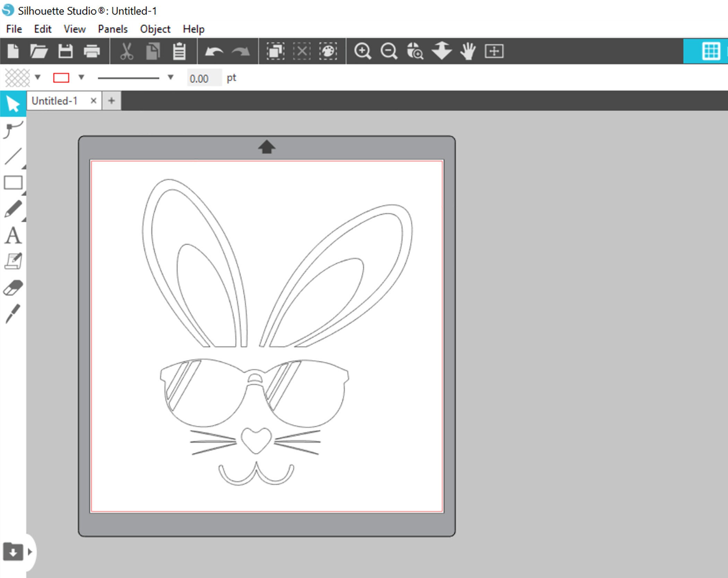The width and height of the screenshot is (728, 578).
Task: Undo the last action
Action: point(214,52)
